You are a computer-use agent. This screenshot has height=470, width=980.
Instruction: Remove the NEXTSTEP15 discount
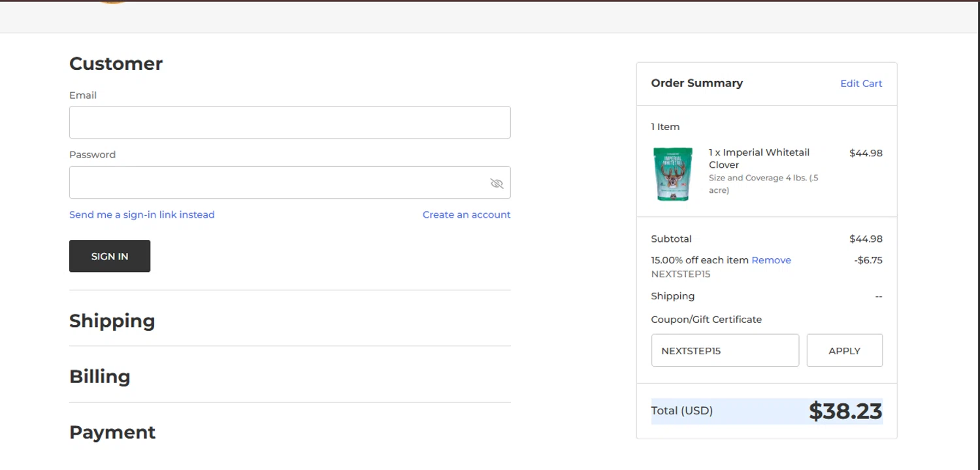coord(771,260)
